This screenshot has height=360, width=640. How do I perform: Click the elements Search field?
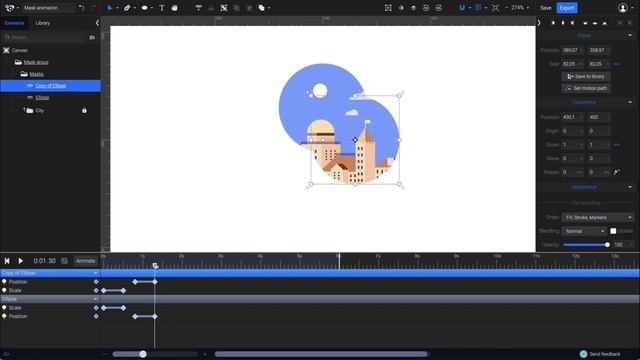click(x=44, y=37)
